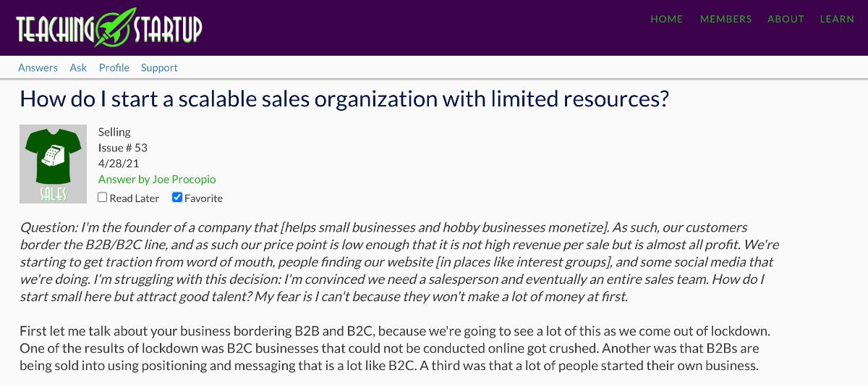Click the italic Question paragraph
Image resolution: width=868 pixels, height=386 pixels.
(x=399, y=261)
